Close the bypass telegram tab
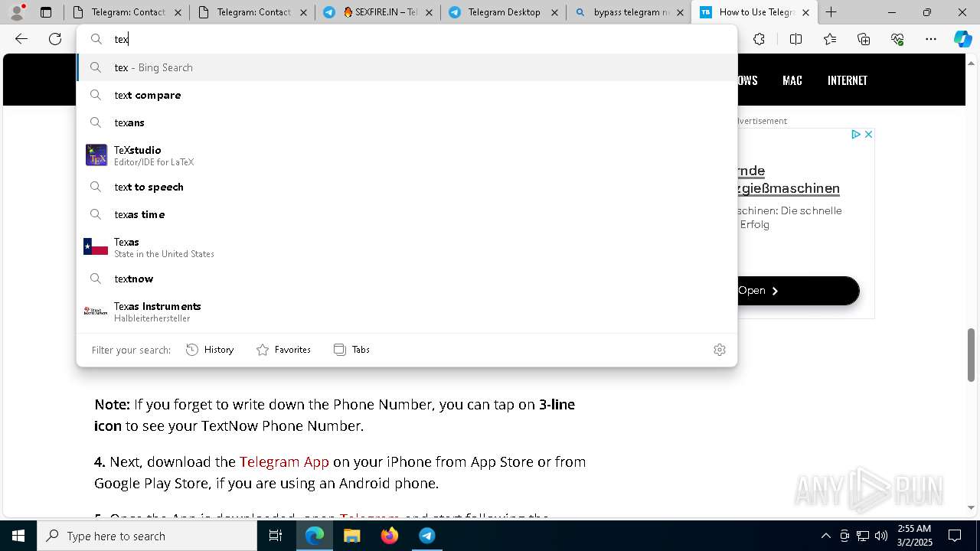Image resolution: width=980 pixels, height=551 pixels. pos(680,12)
